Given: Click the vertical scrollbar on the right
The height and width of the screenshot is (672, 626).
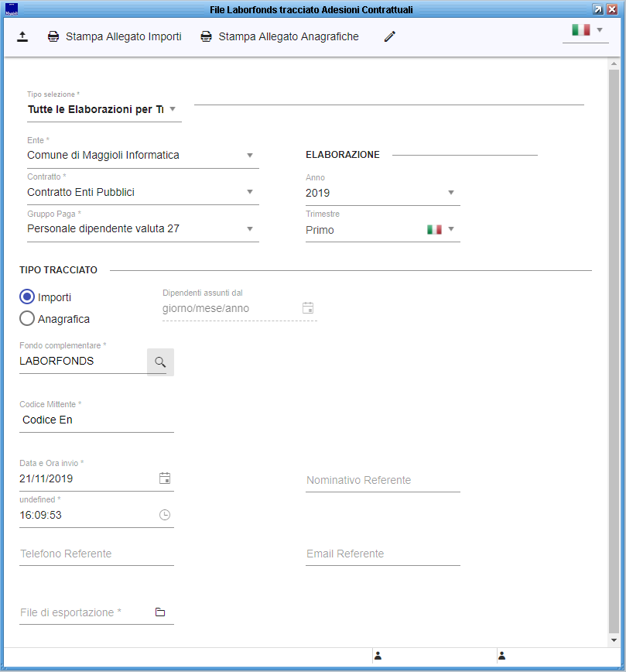Looking at the screenshot, I should click(614, 348).
